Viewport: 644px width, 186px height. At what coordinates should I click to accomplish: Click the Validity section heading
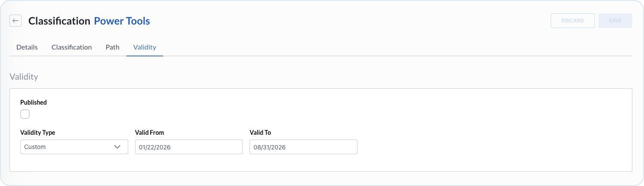(24, 77)
